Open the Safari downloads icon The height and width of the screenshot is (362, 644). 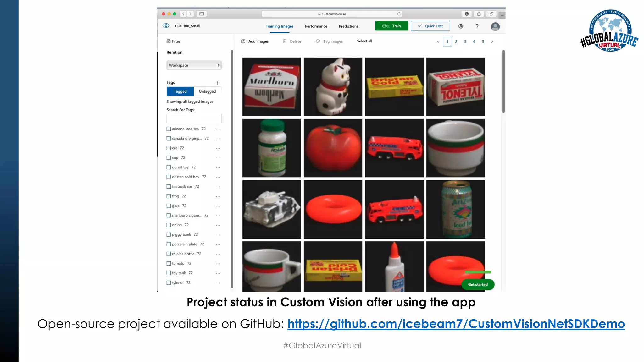click(x=467, y=14)
